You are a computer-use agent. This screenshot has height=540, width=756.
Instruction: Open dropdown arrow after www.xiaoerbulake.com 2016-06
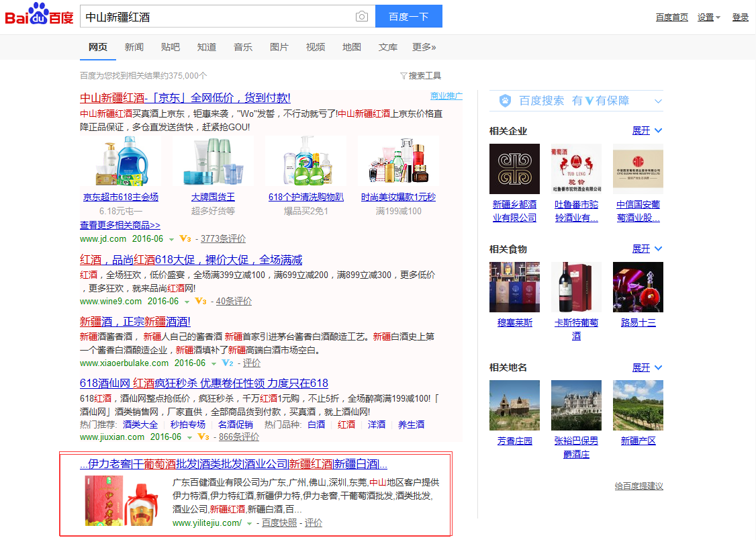coord(214,363)
